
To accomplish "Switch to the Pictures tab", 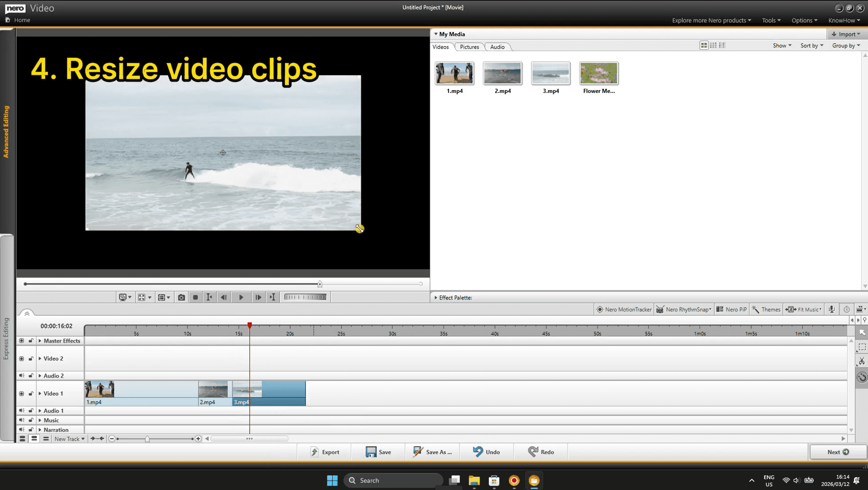I will pyautogui.click(x=469, y=47).
